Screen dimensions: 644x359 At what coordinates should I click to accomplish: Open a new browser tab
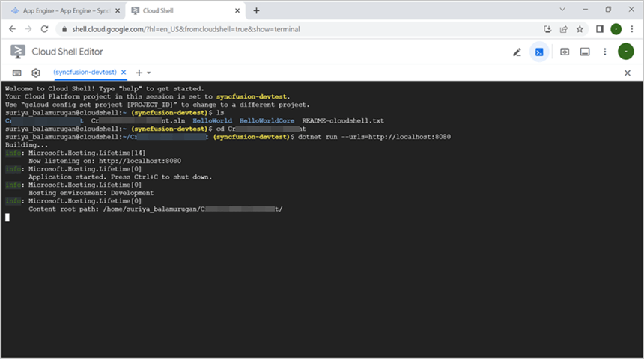(256, 10)
